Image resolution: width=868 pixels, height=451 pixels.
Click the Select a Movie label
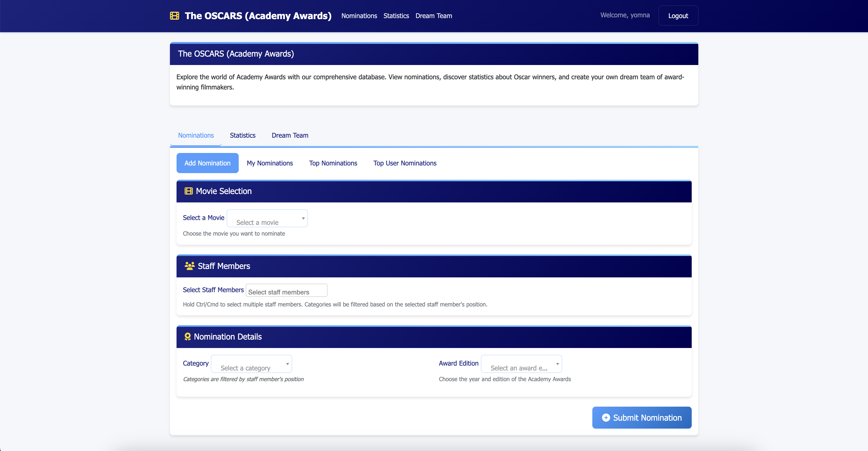[x=204, y=218]
